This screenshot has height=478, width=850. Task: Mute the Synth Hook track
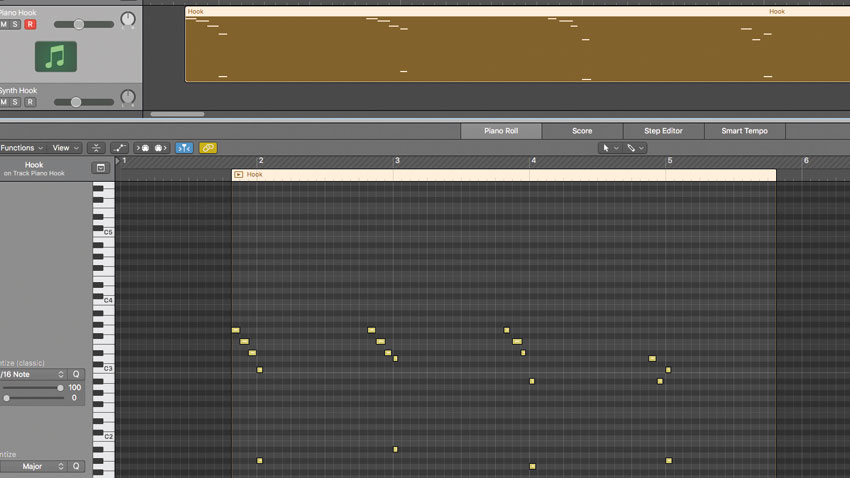pos(4,102)
